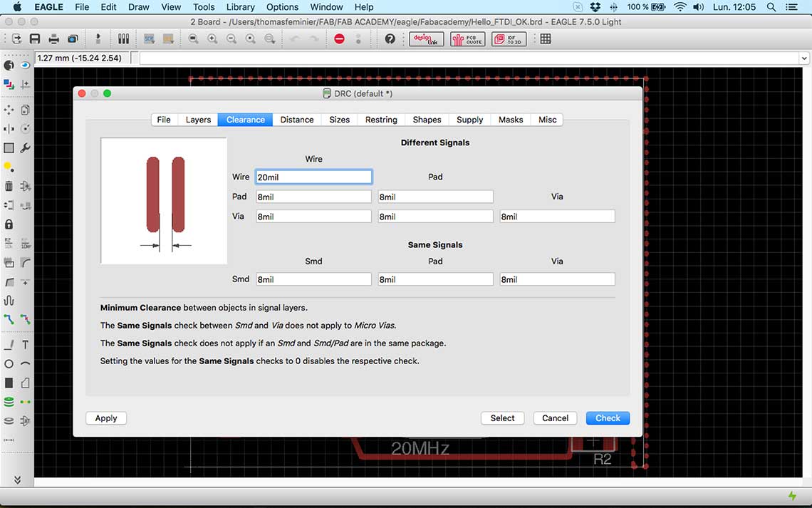
Task: Open the DesignLink toolbar button
Action: coord(426,39)
